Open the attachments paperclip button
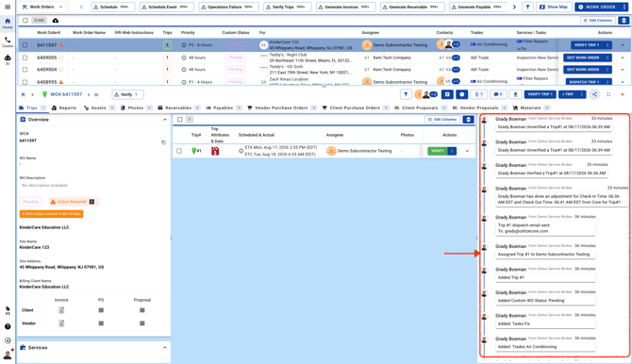 (478, 94)
